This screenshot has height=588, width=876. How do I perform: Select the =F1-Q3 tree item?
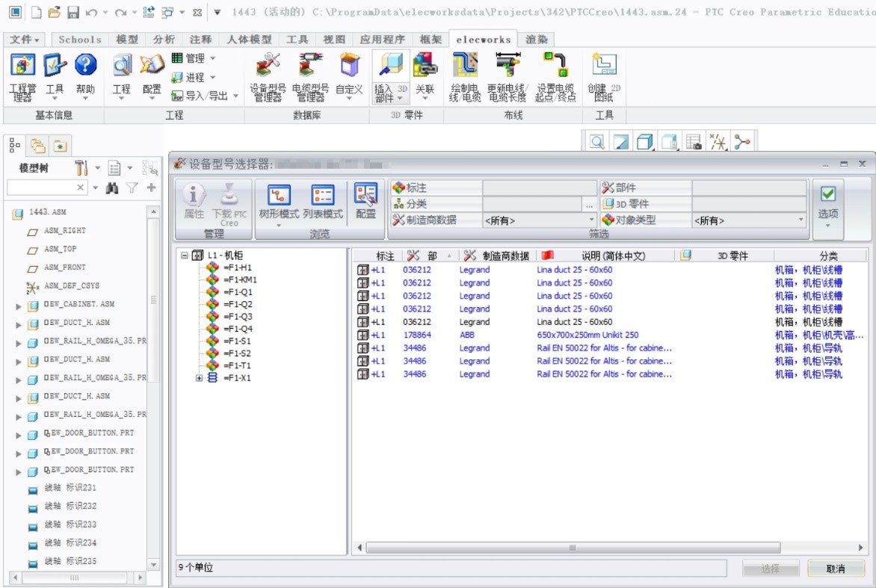(x=238, y=317)
